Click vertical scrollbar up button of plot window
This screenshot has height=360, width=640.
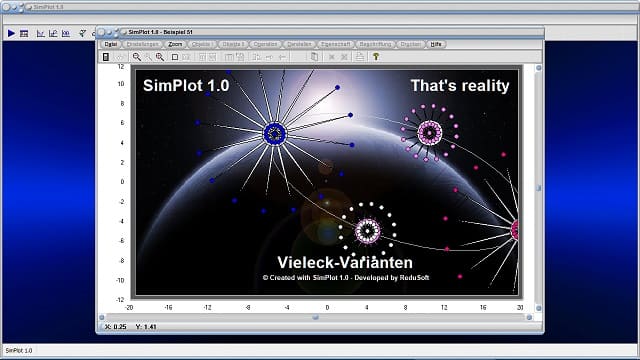click(538, 68)
